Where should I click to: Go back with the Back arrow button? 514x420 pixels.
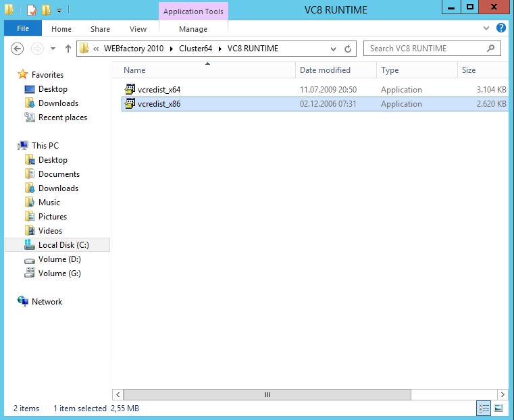click(x=17, y=49)
